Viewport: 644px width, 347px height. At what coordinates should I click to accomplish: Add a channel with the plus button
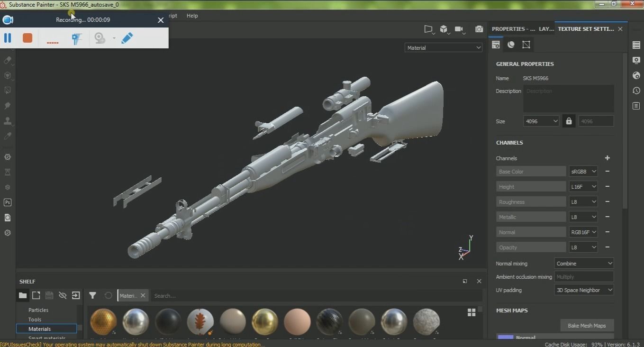(x=607, y=158)
